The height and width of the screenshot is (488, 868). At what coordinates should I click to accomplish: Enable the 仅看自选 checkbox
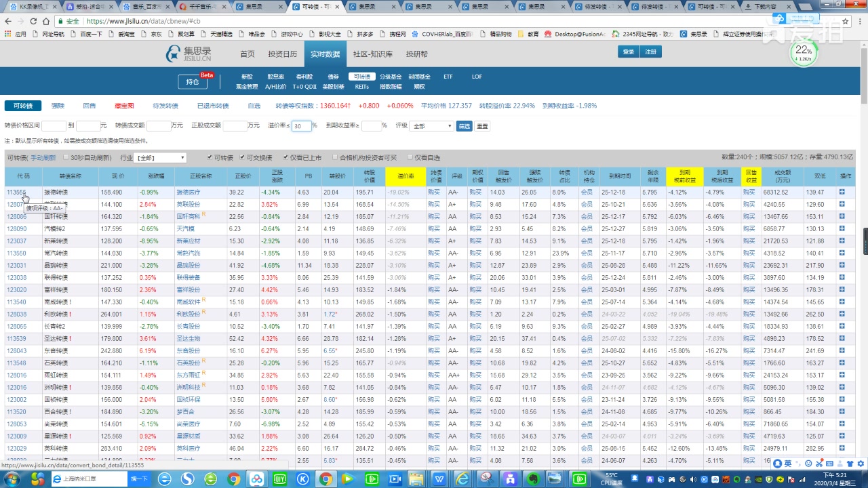point(410,157)
